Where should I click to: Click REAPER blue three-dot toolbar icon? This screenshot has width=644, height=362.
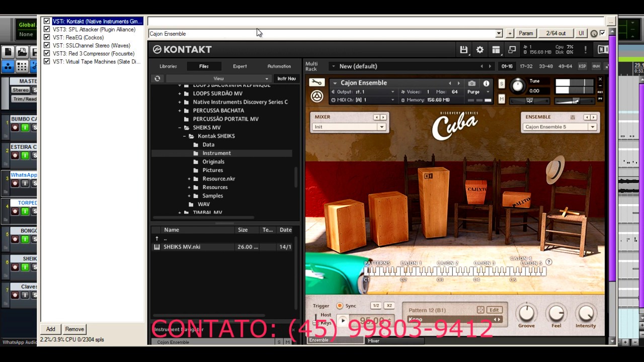coord(8,66)
